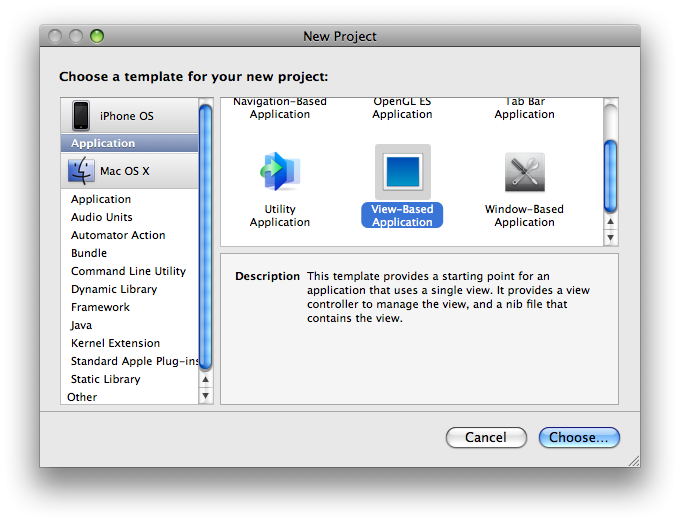Click the window resize grip corner
This screenshot has height=522, width=680.
[x=634, y=461]
